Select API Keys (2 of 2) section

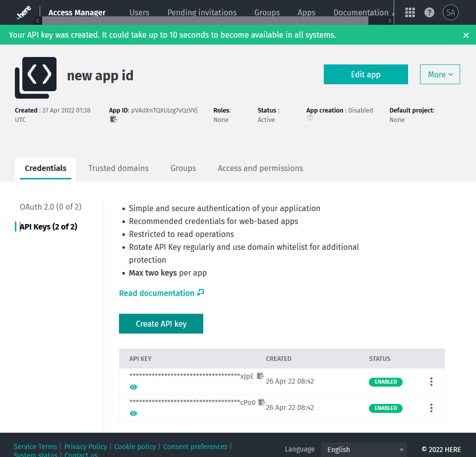pyautogui.click(x=49, y=227)
